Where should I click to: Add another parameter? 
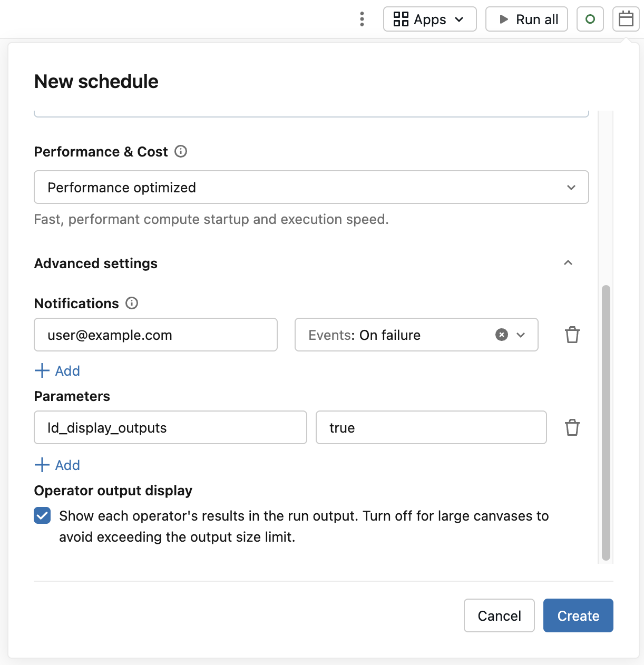(x=57, y=465)
